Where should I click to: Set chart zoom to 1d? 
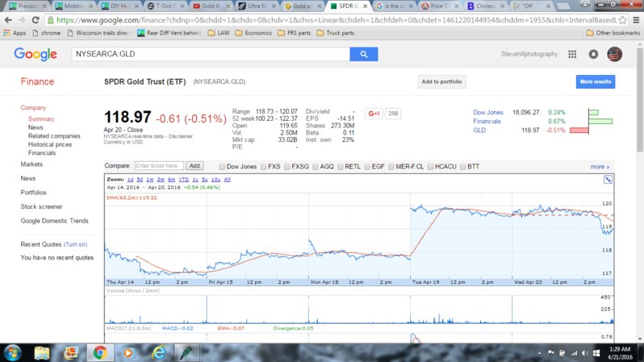tap(130, 180)
